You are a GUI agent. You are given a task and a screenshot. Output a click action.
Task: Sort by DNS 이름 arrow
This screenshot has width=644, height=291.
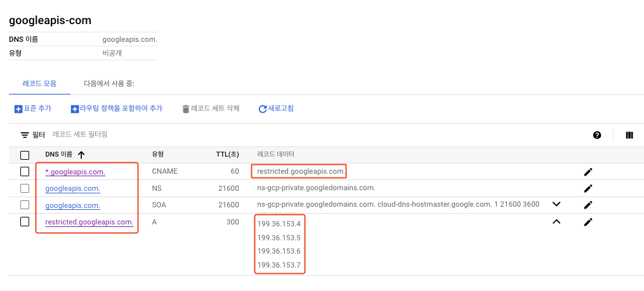click(x=81, y=155)
